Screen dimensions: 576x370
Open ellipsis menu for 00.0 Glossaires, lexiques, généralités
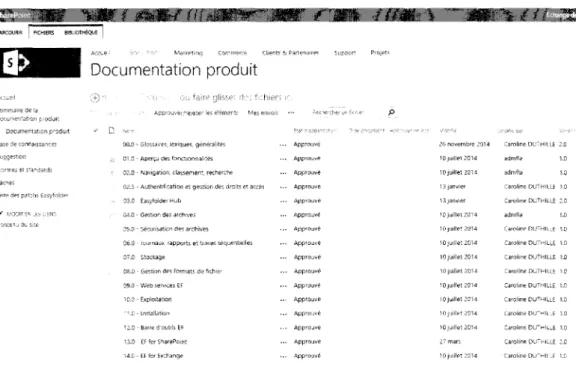[283, 145]
